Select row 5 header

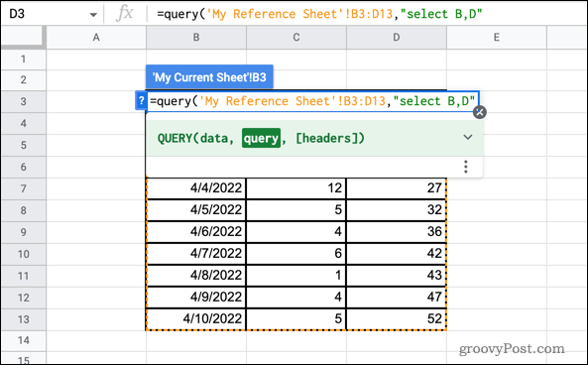pos(23,145)
